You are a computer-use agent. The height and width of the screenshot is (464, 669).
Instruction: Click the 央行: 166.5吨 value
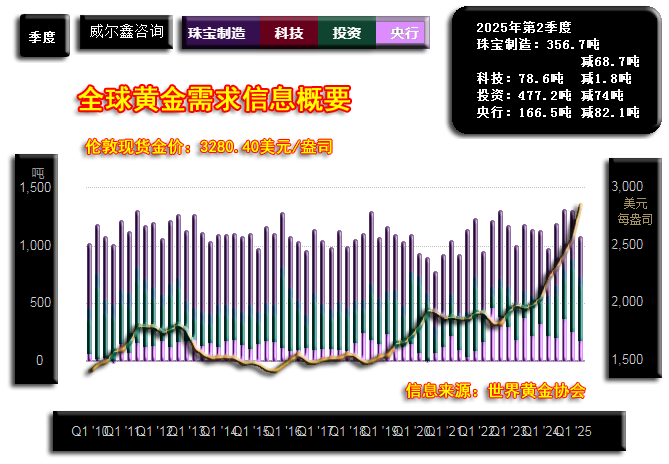[x=524, y=113]
